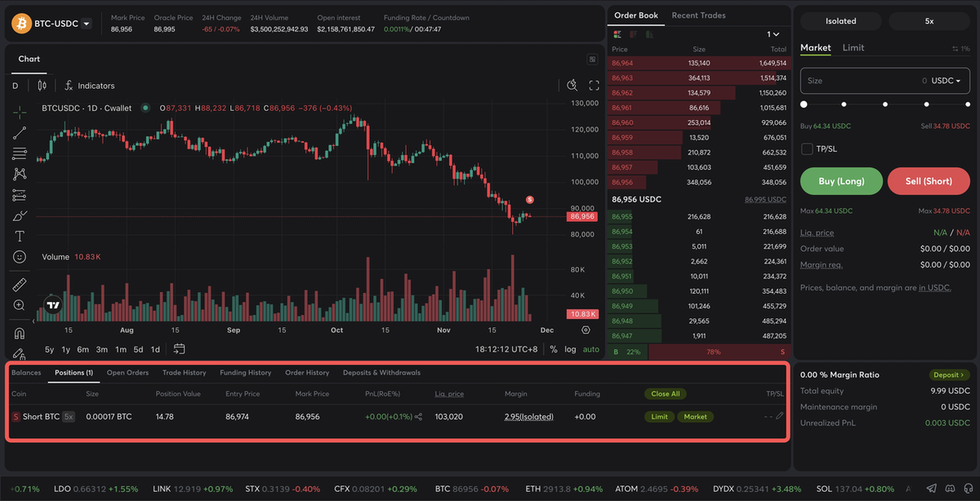This screenshot has width=980, height=501.
Task: Open the Fibonacci retracement tool
Action: coord(20,153)
